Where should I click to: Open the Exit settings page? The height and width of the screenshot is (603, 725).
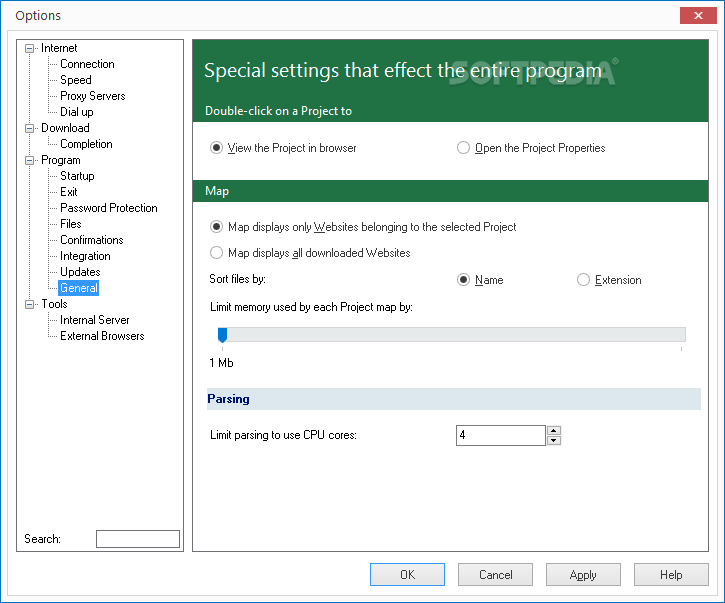tap(68, 192)
